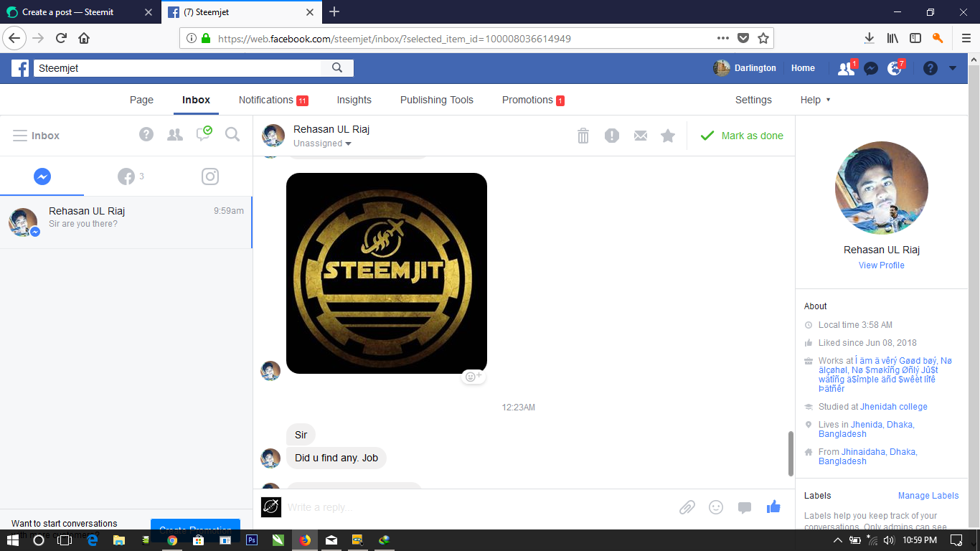Click the inbox help question mark icon
Viewport: 980px width, 551px height.
[x=146, y=134]
